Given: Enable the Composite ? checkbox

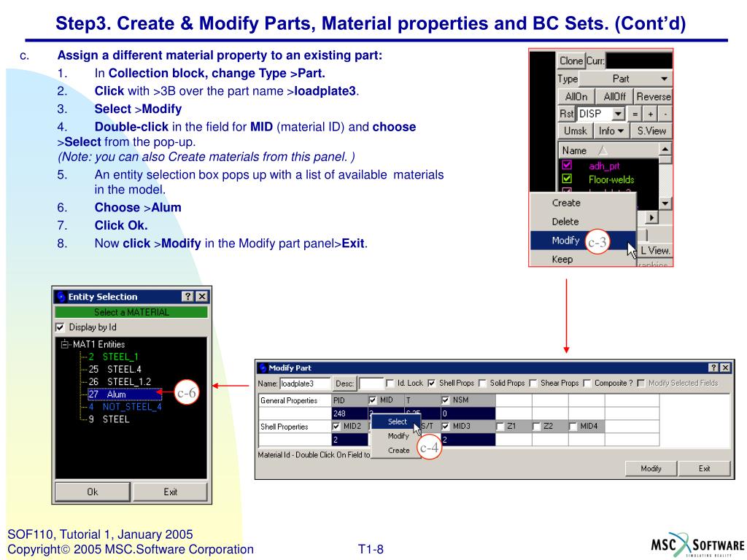Looking at the screenshot, I should tap(587, 383).
